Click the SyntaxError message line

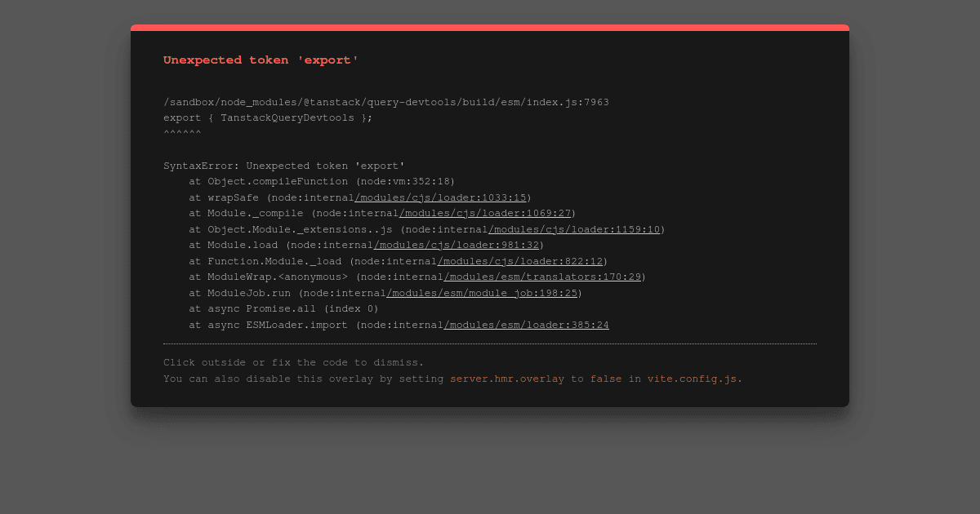(x=284, y=166)
